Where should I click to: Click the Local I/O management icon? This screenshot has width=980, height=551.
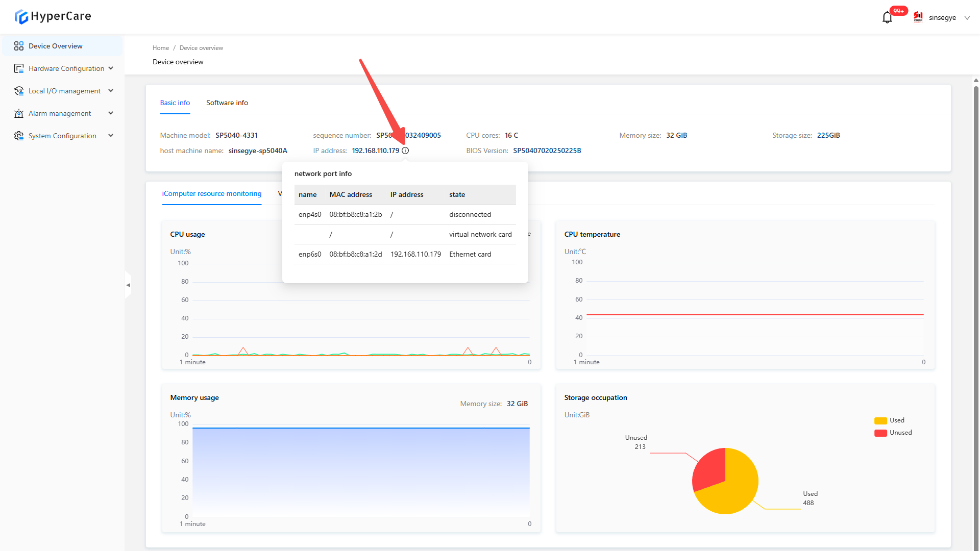click(19, 91)
